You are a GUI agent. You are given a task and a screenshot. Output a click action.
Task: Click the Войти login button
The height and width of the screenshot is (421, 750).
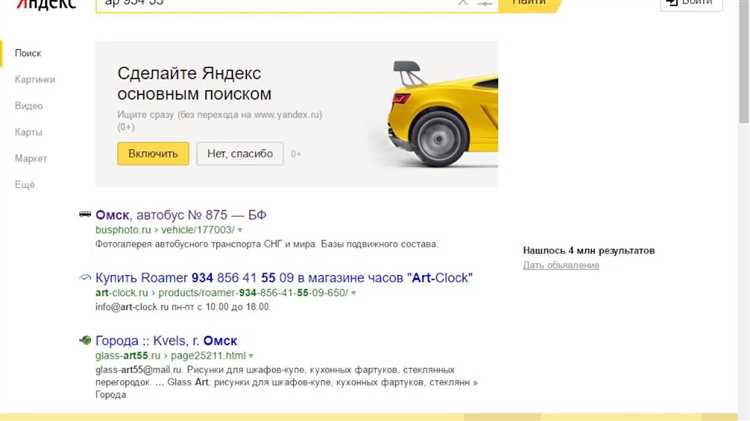point(691,4)
